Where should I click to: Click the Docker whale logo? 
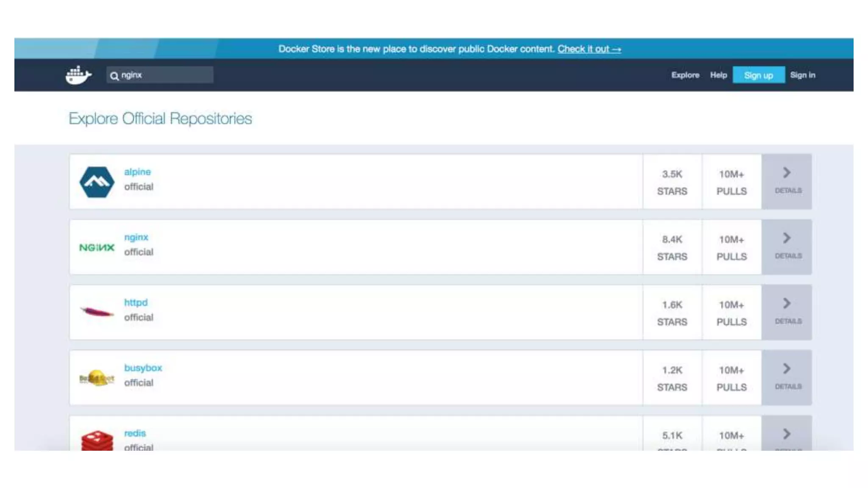click(78, 75)
